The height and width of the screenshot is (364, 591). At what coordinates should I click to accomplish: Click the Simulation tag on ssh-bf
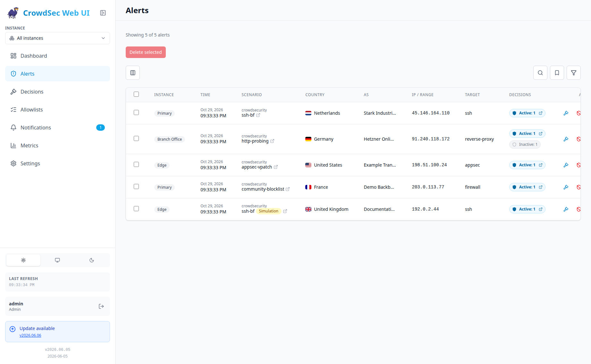(x=268, y=211)
